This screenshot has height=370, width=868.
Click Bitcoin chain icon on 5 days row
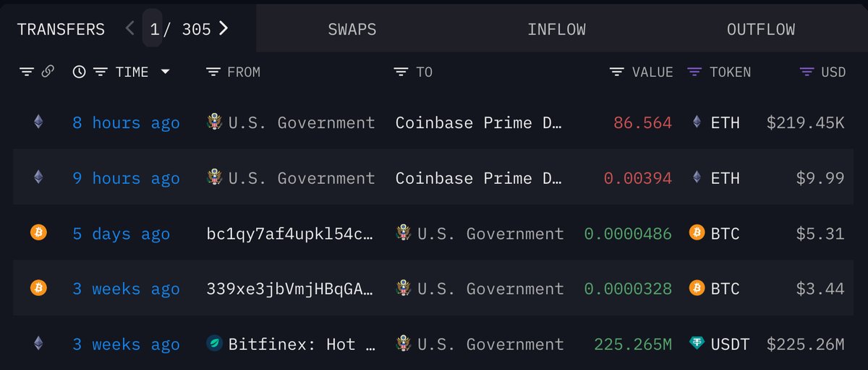coord(38,233)
